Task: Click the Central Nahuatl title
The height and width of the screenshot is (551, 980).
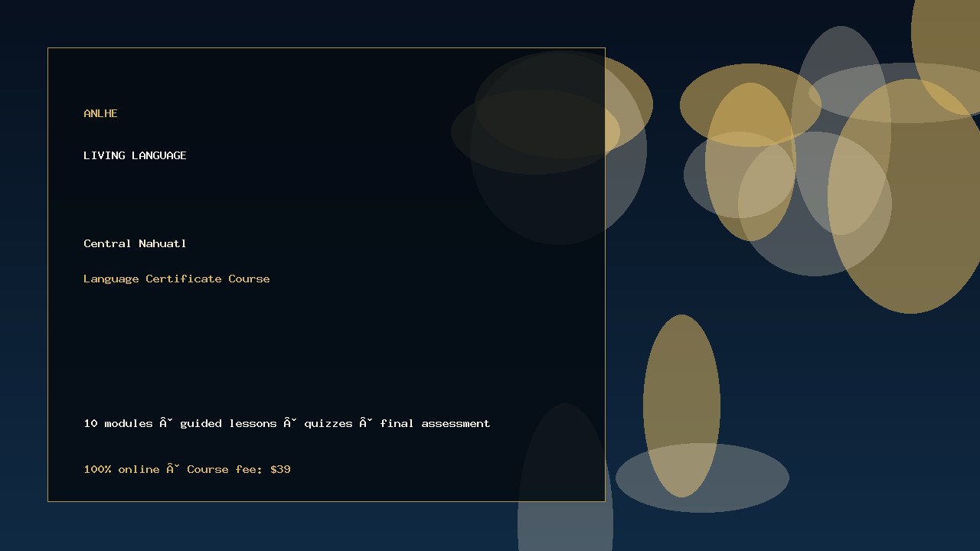Action: (x=135, y=243)
